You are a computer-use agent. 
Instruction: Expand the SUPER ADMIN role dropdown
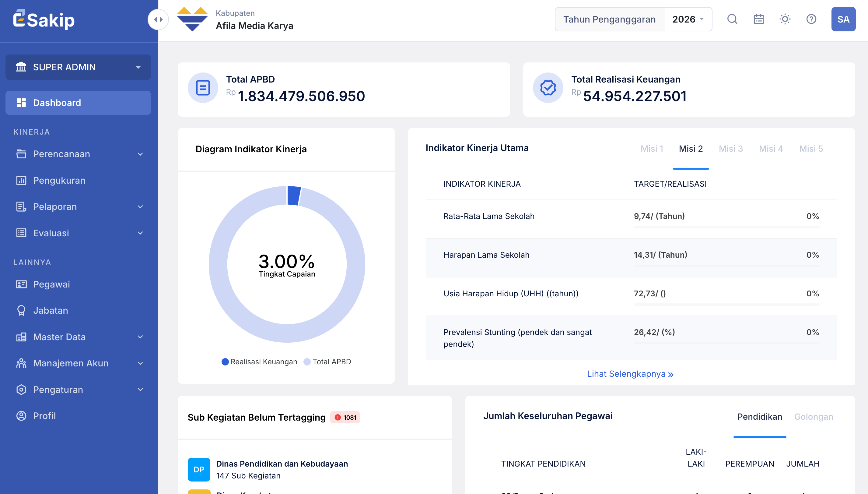coord(78,67)
